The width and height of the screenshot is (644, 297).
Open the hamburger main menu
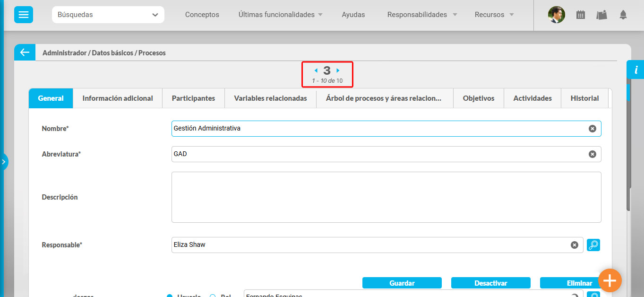tap(23, 15)
